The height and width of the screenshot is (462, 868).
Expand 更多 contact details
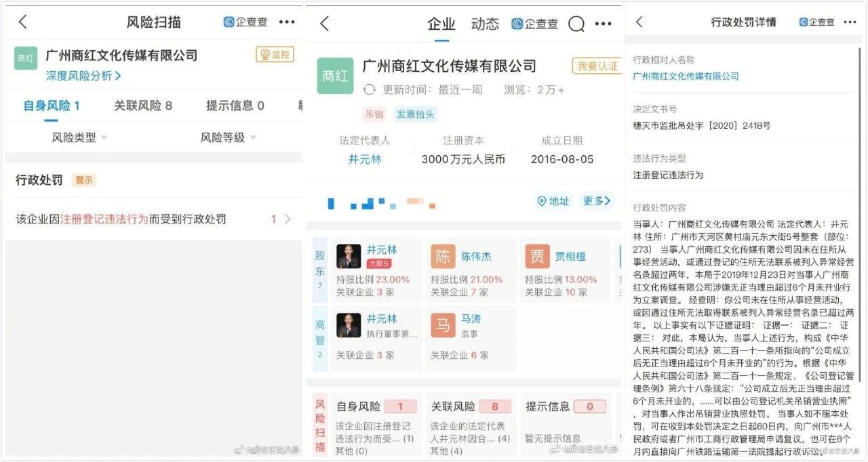click(x=597, y=201)
